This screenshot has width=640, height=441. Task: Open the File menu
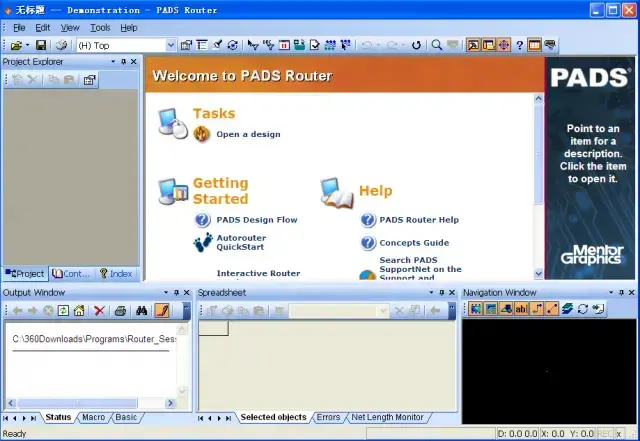tap(19, 28)
